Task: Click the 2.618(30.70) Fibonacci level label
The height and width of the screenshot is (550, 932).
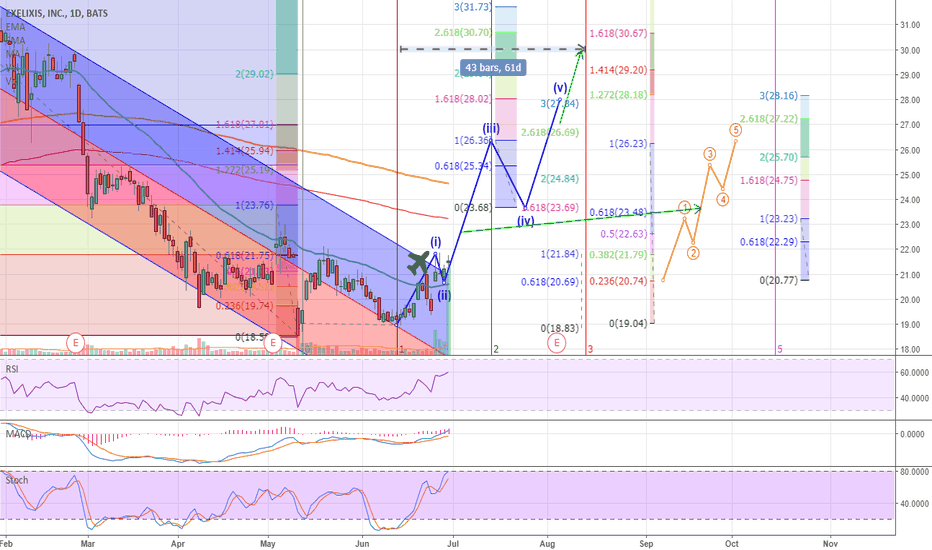Action: (462, 33)
